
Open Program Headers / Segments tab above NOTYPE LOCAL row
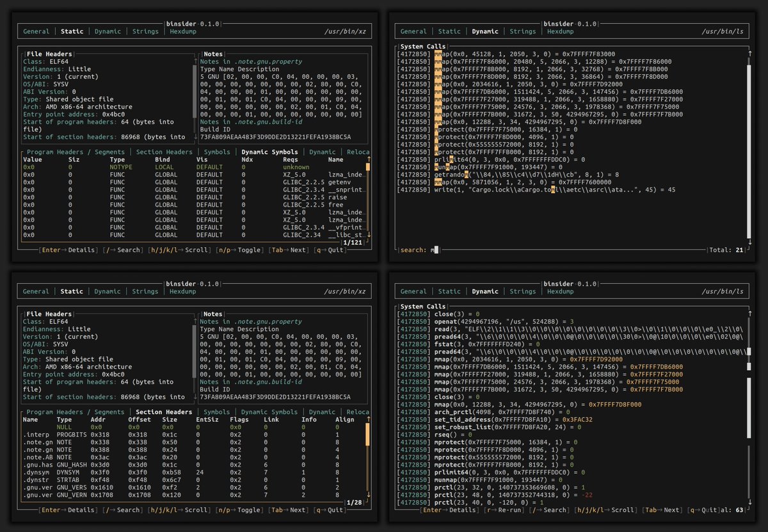coord(76,152)
